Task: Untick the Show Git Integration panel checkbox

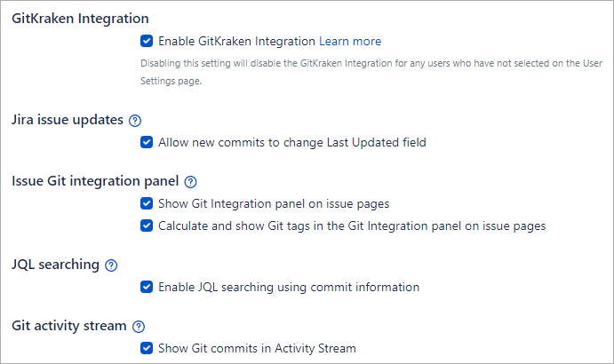Action: pyautogui.click(x=147, y=203)
